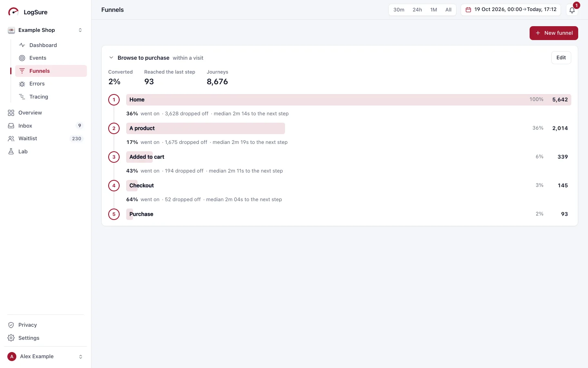588x368 pixels.
Task: Click the Dashboard pulse icon
Action: click(22, 45)
